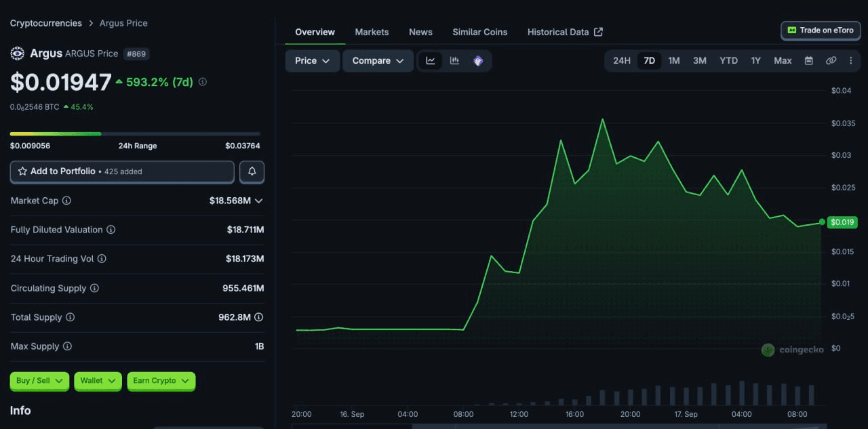Click the star icon in Add to Portfolio
Image resolution: width=868 pixels, height=429 pixels.
click(22, 171)
